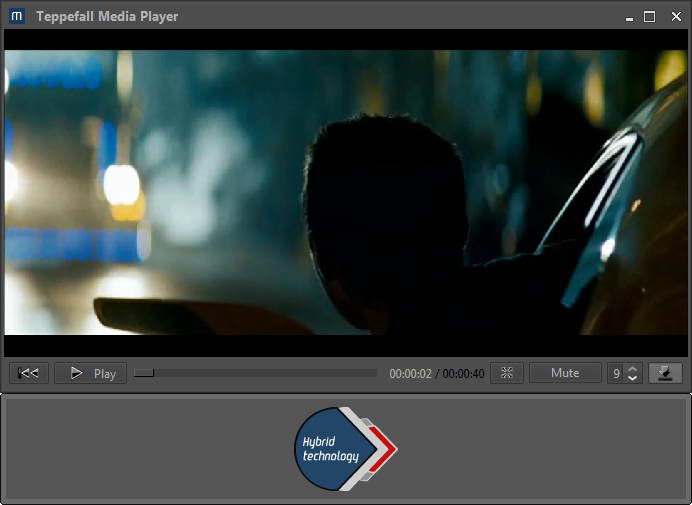Click the Hybrid technology logo

point(346,448)
